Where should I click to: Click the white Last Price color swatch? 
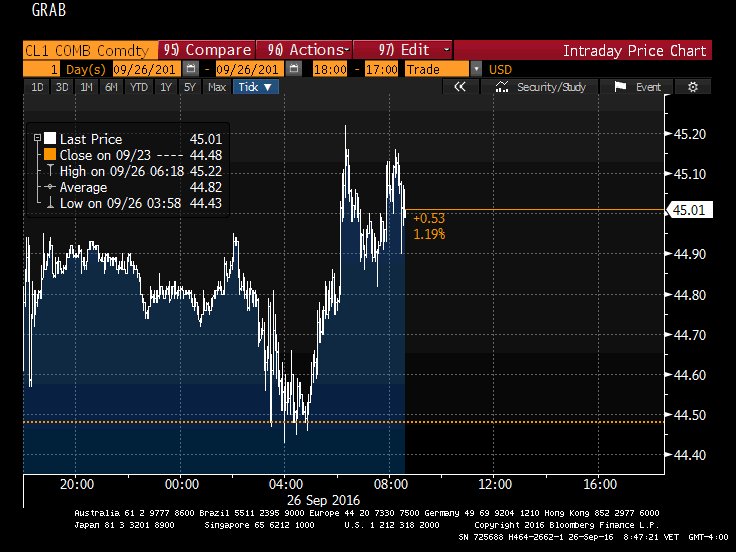pyautogui.click(x=49, y=139)
